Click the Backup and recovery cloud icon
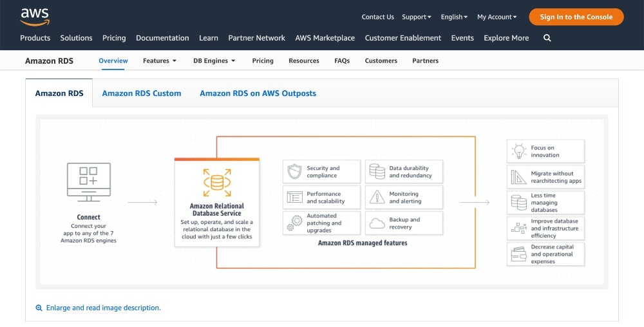644x327 pixels. click(376, 223)
